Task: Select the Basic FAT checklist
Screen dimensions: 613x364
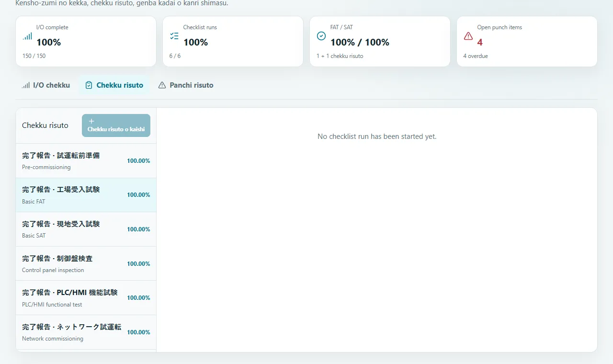Action: click(86, 195)
